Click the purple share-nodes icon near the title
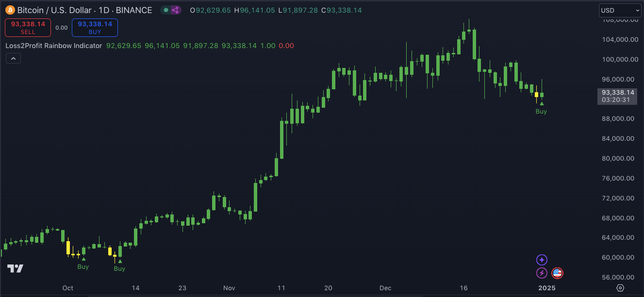644x297 pixels. point(175,10)
